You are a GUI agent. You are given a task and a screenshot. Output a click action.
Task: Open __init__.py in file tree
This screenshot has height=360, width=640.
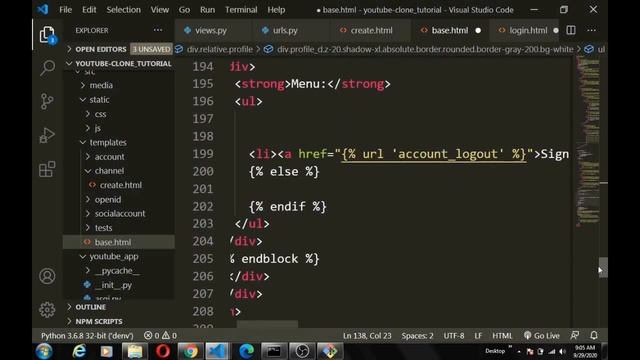point(113,285)
